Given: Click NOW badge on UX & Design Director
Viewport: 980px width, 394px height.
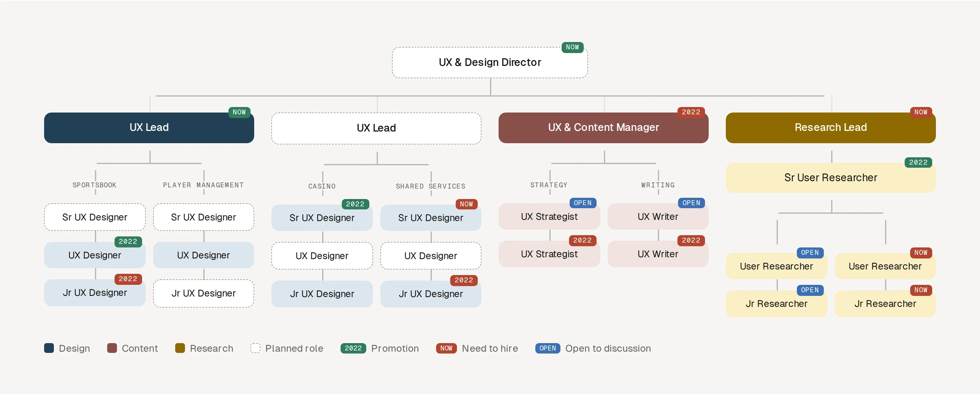Looking at the screenshot, I should point(572,47).
